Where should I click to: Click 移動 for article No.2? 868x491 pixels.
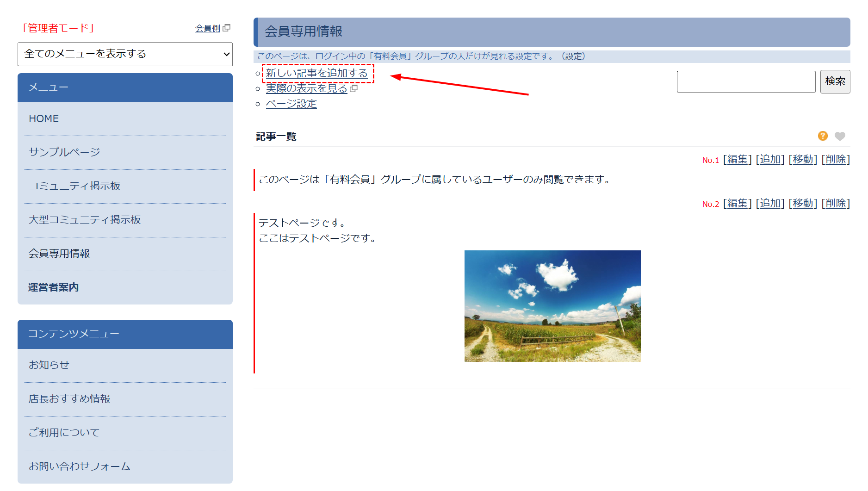tap(803, 204)
